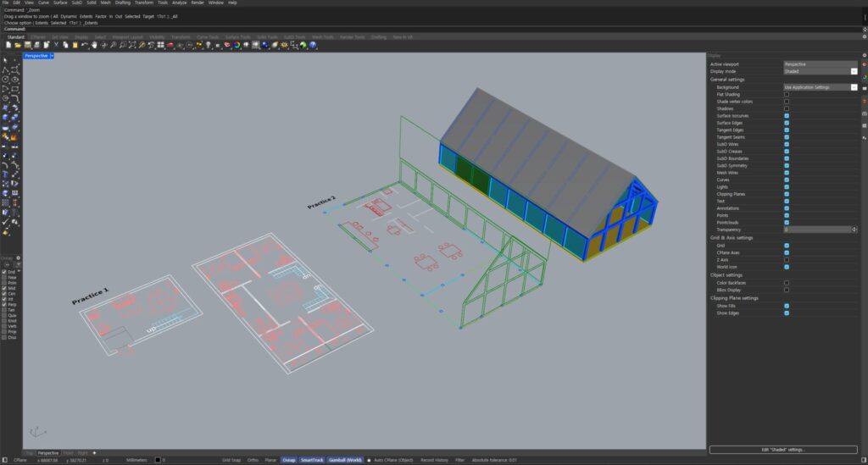This screenshot has height=465, width=868.
Task: Open the Analyze menu
Action: click(179, 3)
